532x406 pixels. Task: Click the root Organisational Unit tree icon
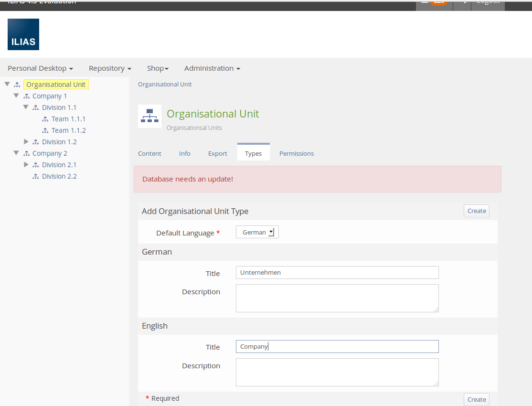click(17, 85)
